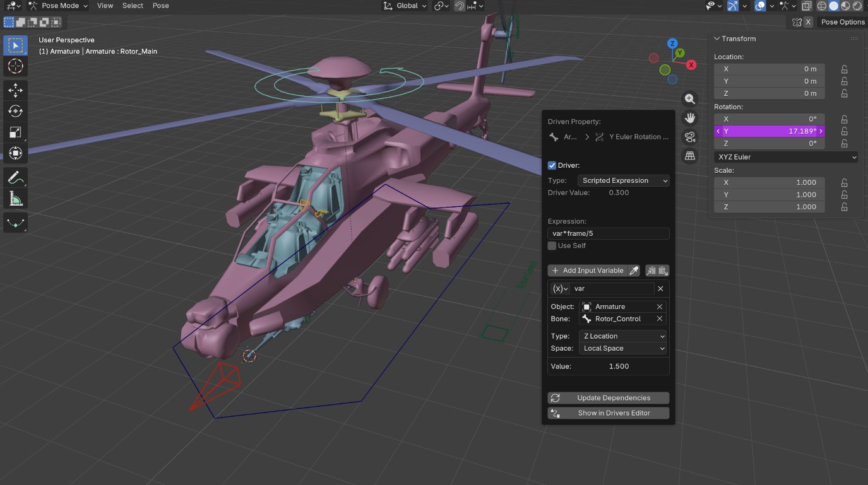Click Show in Drivers Editor
868x485 pixels.
click(x=609, y=413)
